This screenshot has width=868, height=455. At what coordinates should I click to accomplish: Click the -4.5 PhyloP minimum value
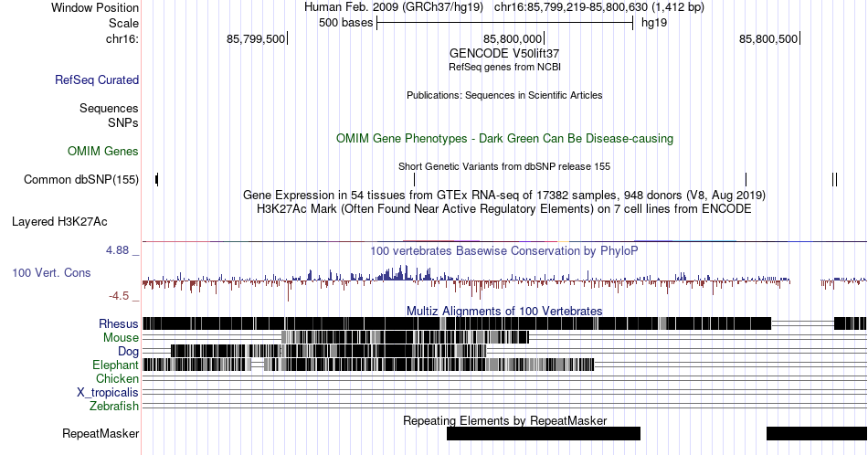(119, 296)
